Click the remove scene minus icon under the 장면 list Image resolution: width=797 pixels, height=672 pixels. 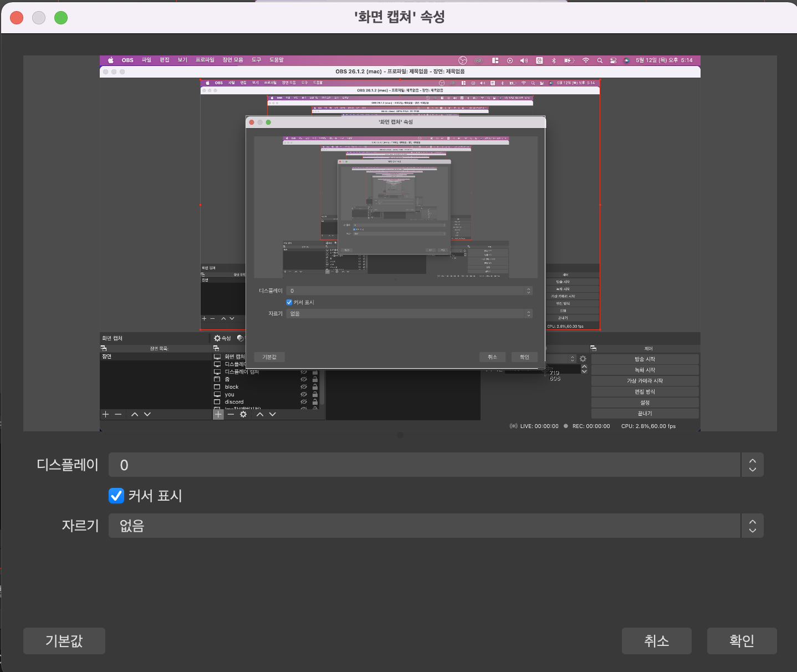click(118, 414)
